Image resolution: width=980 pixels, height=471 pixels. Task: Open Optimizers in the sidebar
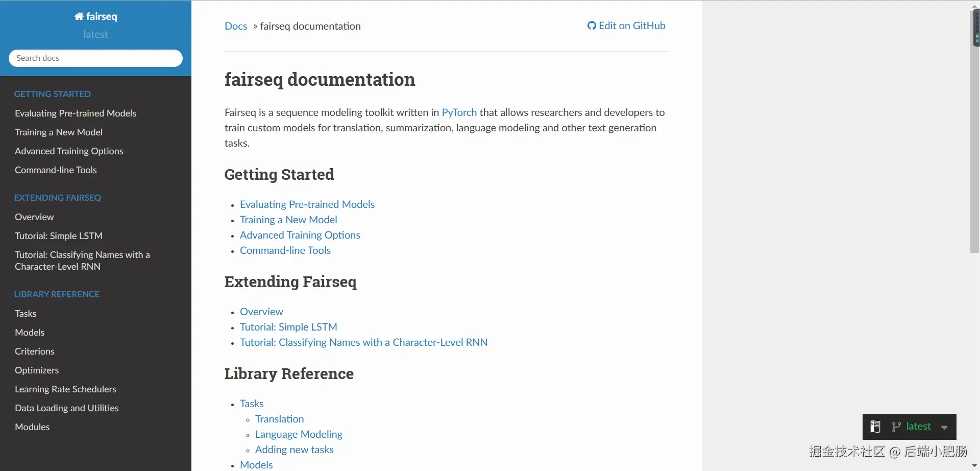coord(37,370)
